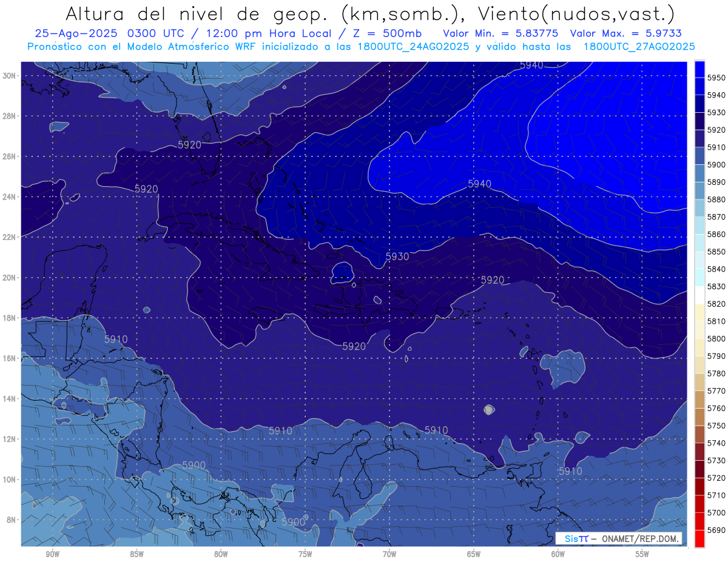Click the colorbar tick label '5850'

point(717,252)
